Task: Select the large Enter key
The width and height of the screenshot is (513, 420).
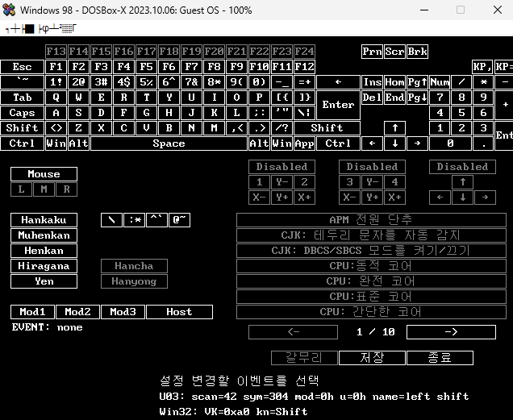Action: click(x=338, y=105)
